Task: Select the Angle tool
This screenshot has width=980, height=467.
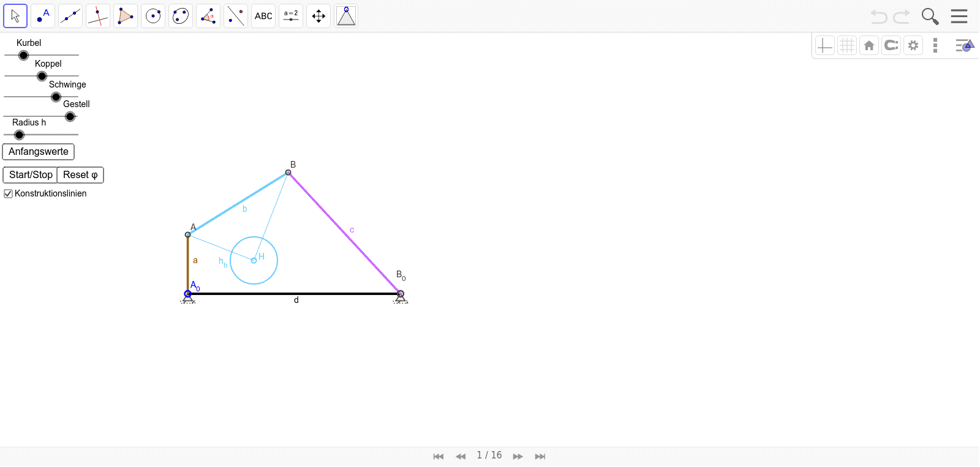Action: click(x=208, y=16)
